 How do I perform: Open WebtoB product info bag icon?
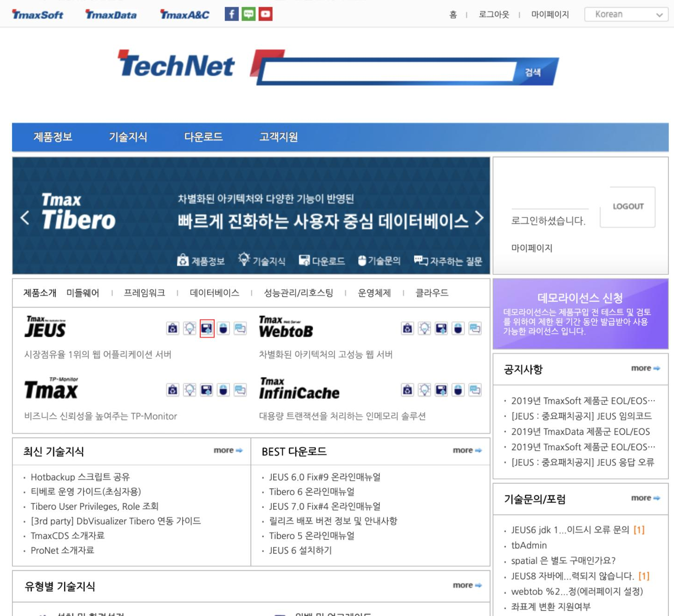[x=407, y=328]
